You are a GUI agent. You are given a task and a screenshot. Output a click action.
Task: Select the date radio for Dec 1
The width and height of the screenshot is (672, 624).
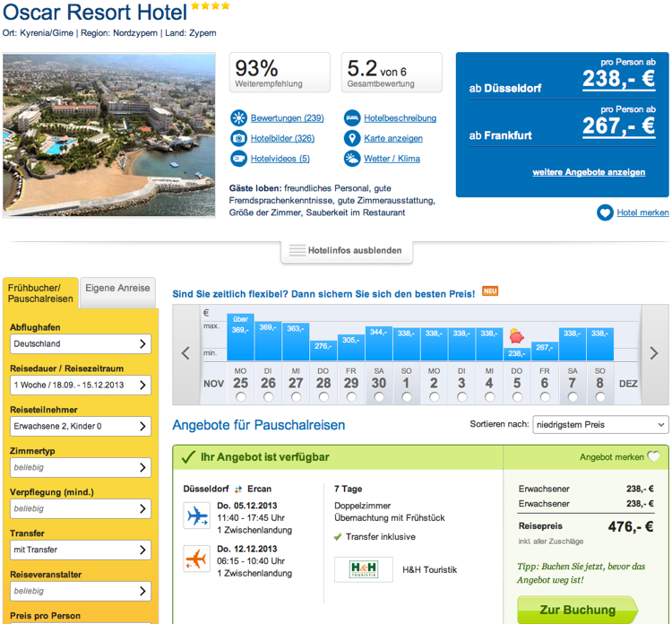click(x=406, y=397)
